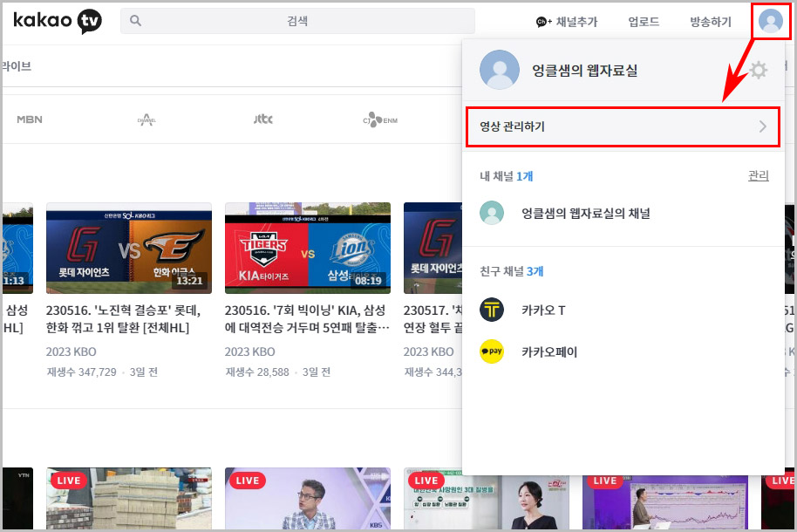Viewport: 797px width, 532px height.
Task: Focus the 검색 search field
Action: 297,21
